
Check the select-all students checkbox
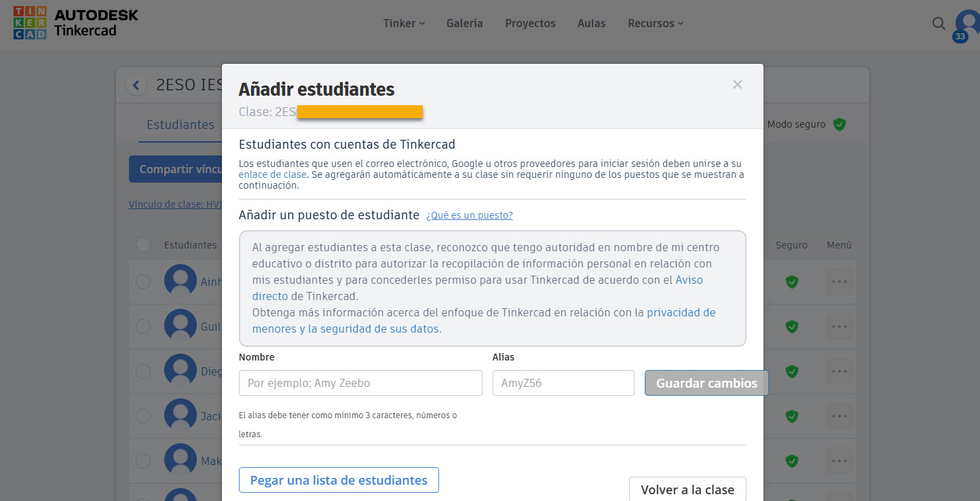pyautogui.click(x=143, y=245)
